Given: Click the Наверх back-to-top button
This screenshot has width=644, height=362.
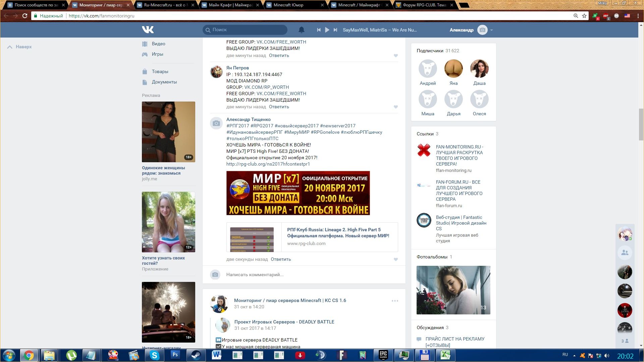Looking at the screenshot, I should coord(19,47).
